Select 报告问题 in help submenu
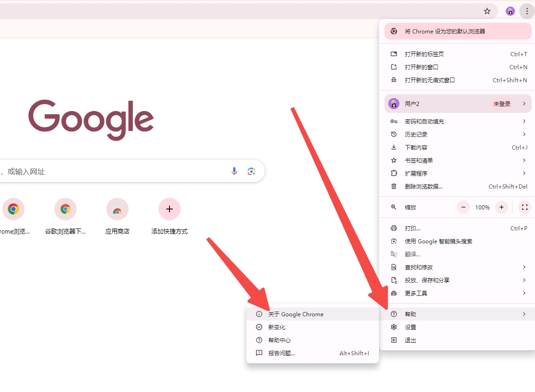 tap(282, 353)
